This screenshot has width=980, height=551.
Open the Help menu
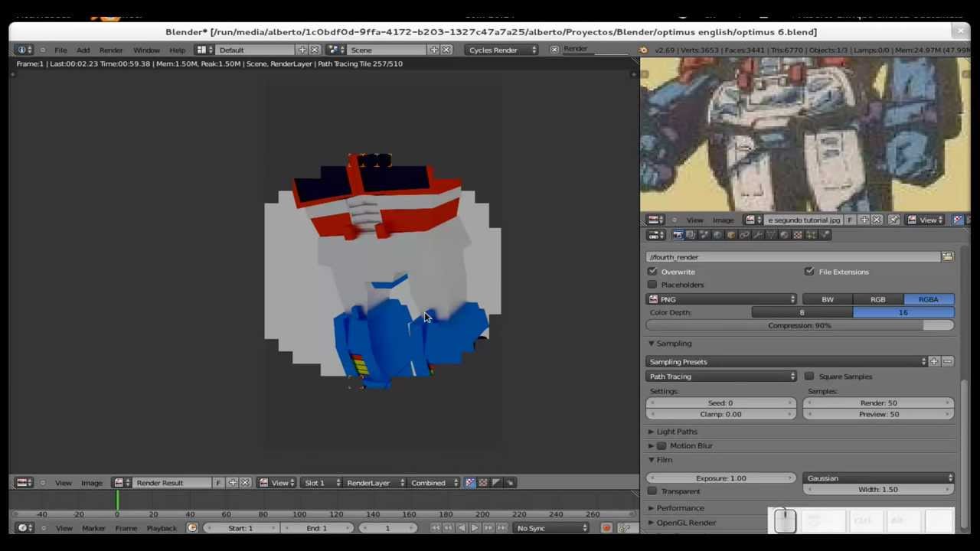point(177,50)
